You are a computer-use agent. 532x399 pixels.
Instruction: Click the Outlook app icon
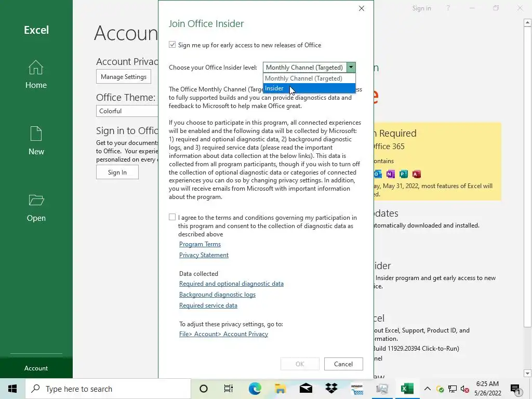click(378, 174)
